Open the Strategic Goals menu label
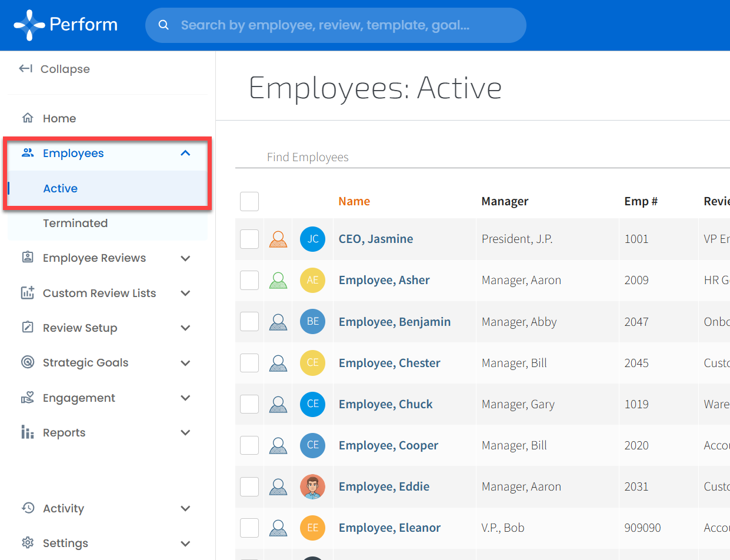 (85, 362)
